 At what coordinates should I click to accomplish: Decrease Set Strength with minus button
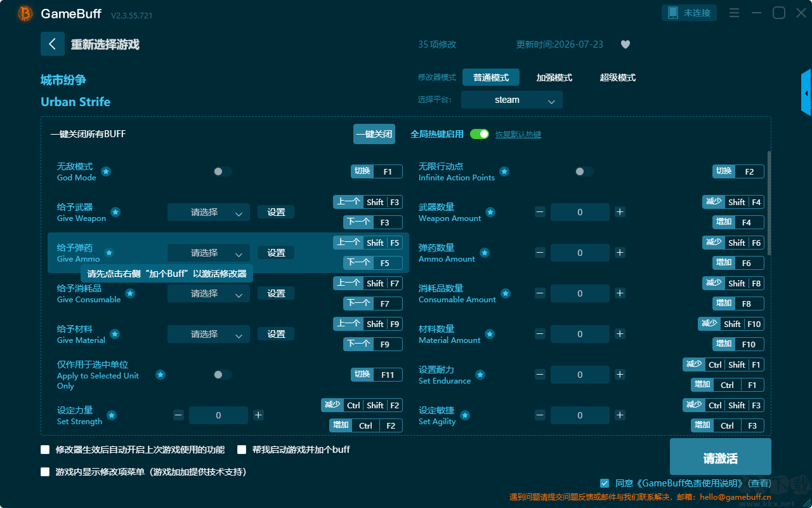(178, 415)
